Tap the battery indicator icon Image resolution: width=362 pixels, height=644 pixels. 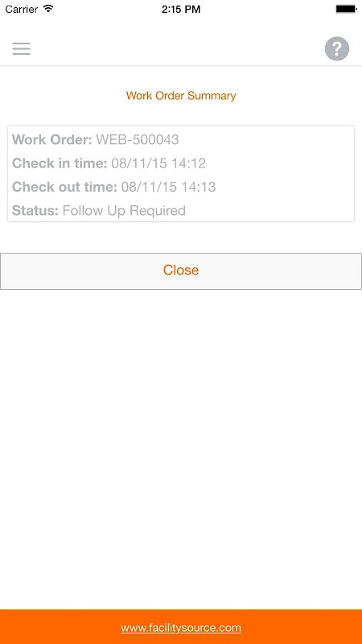pyautogui.click(x=346, y=9)
